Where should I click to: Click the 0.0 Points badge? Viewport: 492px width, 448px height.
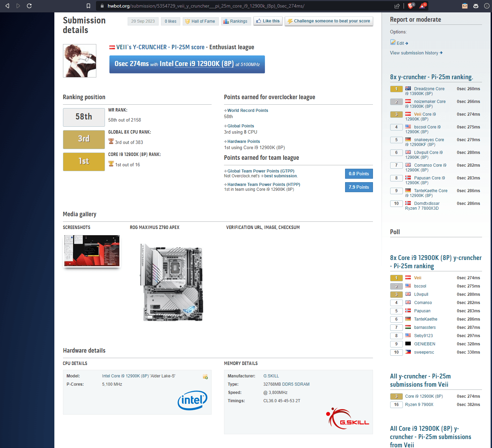(359, 174)
